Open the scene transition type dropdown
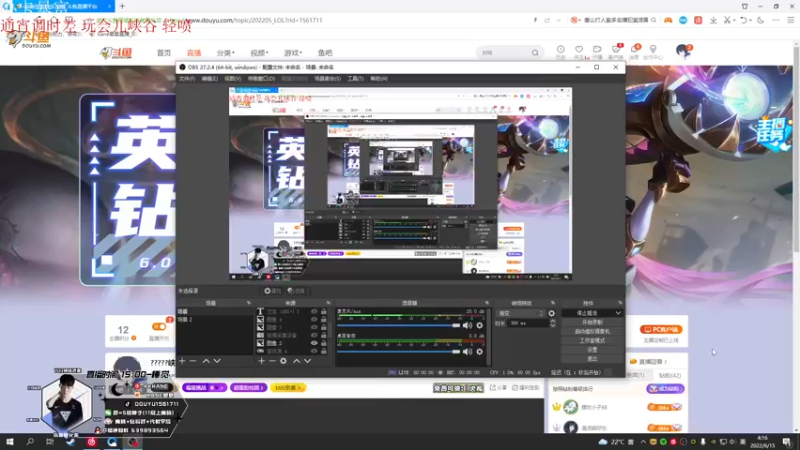The width and height of the screenshot is (800, 450). click(x=520, y=313)
